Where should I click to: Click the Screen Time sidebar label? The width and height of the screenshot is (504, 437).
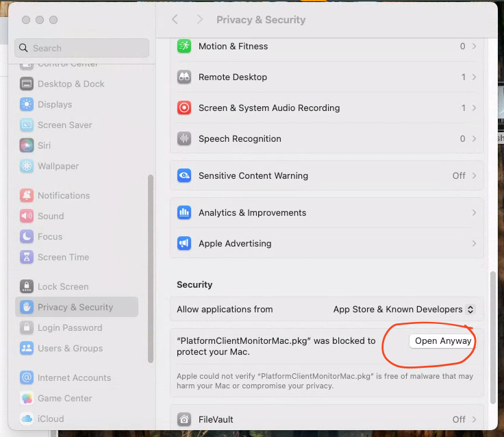click(63, 258)
